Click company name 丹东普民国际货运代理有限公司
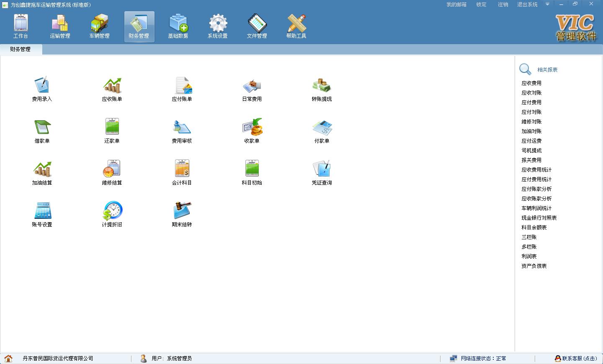Image resolution: width=603 pixels, height=364 pixels. pos(58,359)
